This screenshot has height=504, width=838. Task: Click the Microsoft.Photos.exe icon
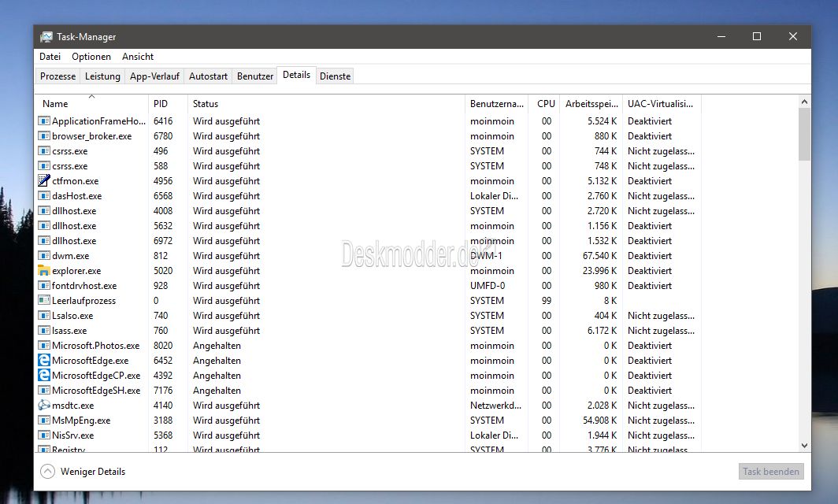[44, 345]
